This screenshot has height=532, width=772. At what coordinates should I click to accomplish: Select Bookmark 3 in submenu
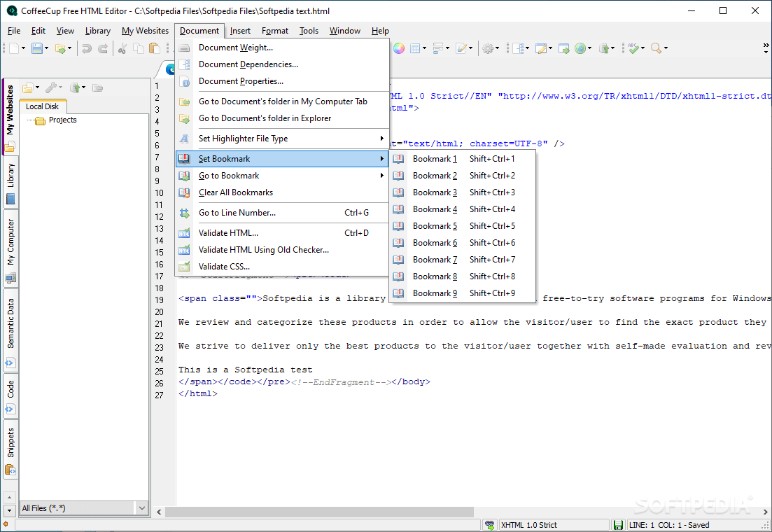[x=463, y=192]
